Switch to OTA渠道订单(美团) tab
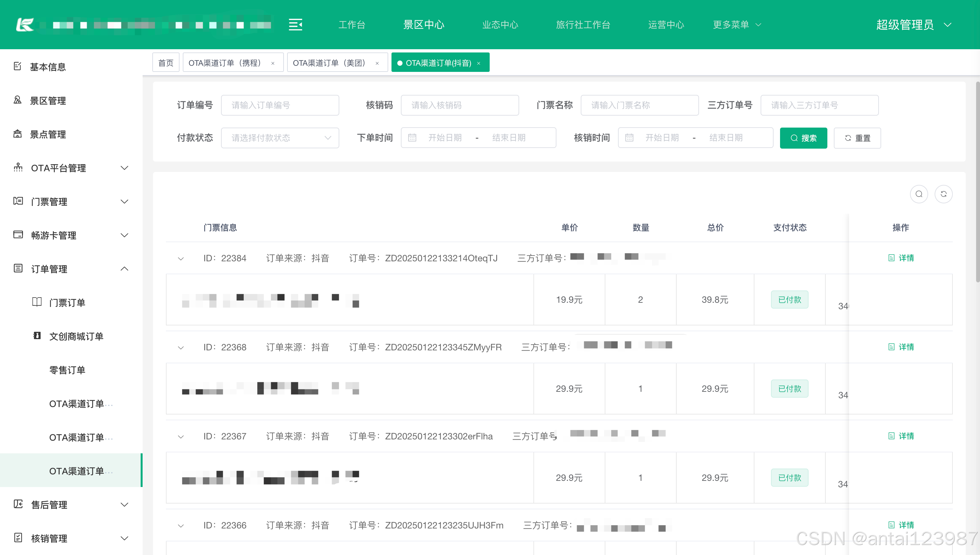This screenshot has height=555, width=980. click(329, 63)
